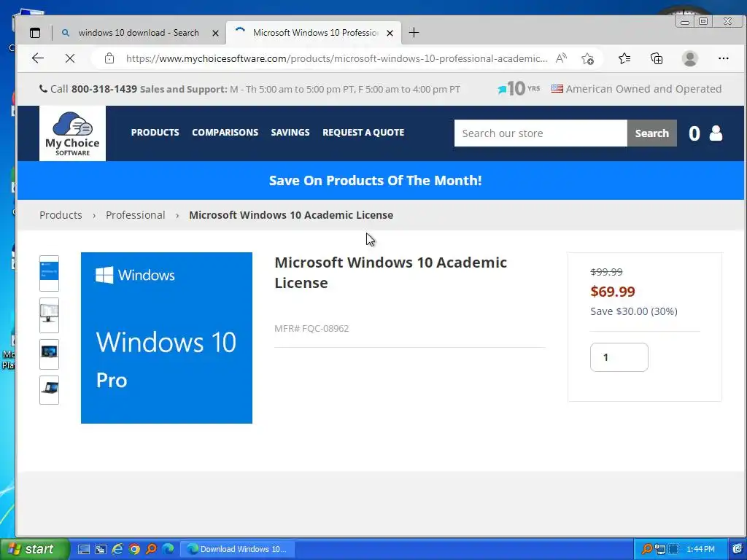View site information lock icon
Screen dimensions: 747x560
tap(109, 58)
